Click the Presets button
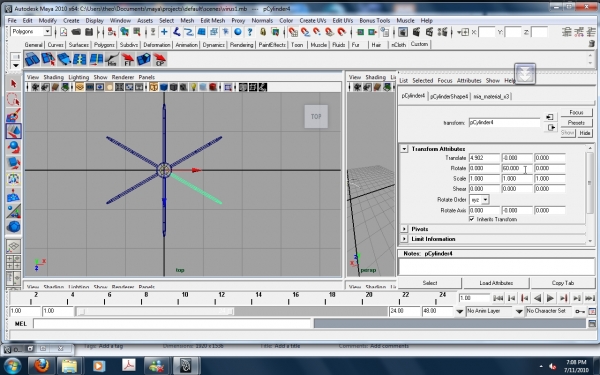Screen dimensions: 600x375 (x=576, y=123)
